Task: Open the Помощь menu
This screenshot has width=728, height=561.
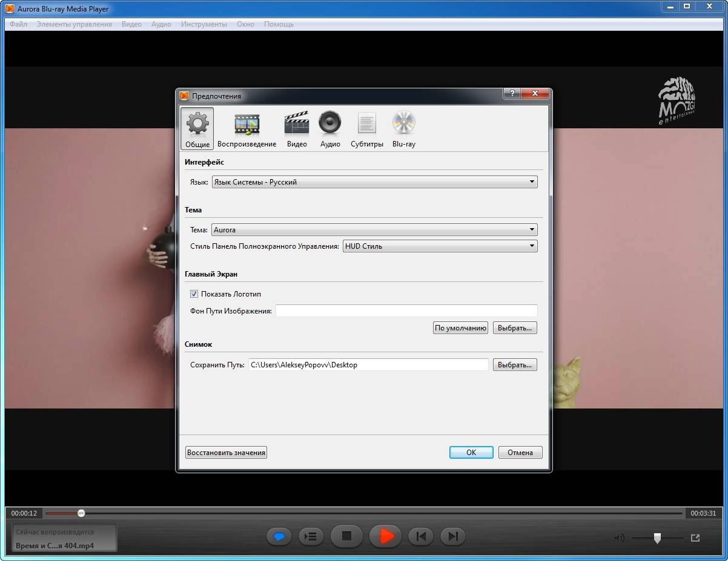Action: tap(279, 24)
